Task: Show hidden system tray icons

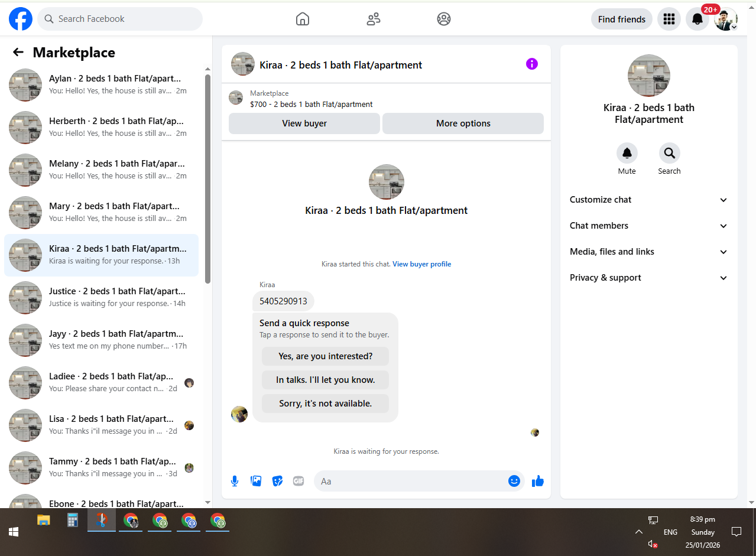Action: (x=638, y=532)
